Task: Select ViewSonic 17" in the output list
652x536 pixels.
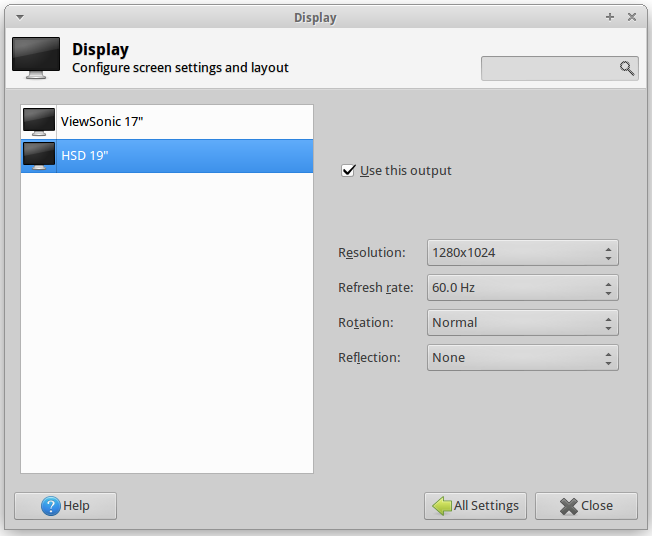Action: pyautogui.click(x=167, y=122)
